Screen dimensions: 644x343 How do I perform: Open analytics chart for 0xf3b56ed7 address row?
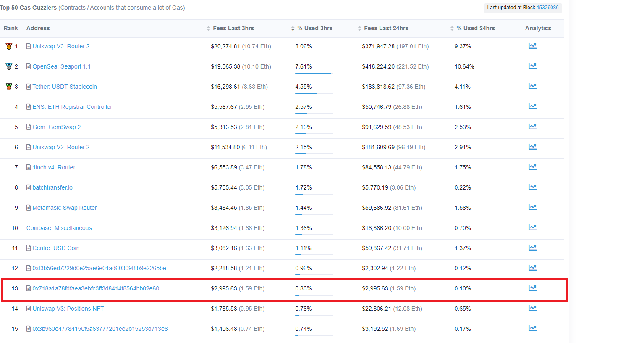click(532, 268)
